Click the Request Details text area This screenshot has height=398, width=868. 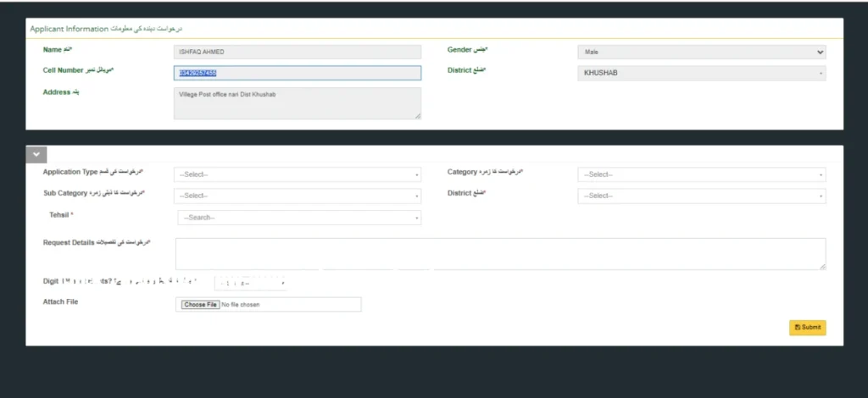tap(500, 253)
